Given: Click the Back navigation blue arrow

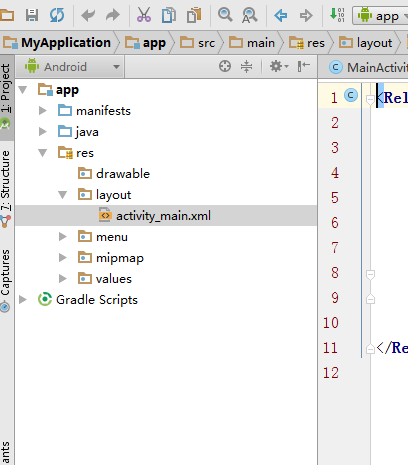Looking at the screenshot, I should tap(281, 15).
